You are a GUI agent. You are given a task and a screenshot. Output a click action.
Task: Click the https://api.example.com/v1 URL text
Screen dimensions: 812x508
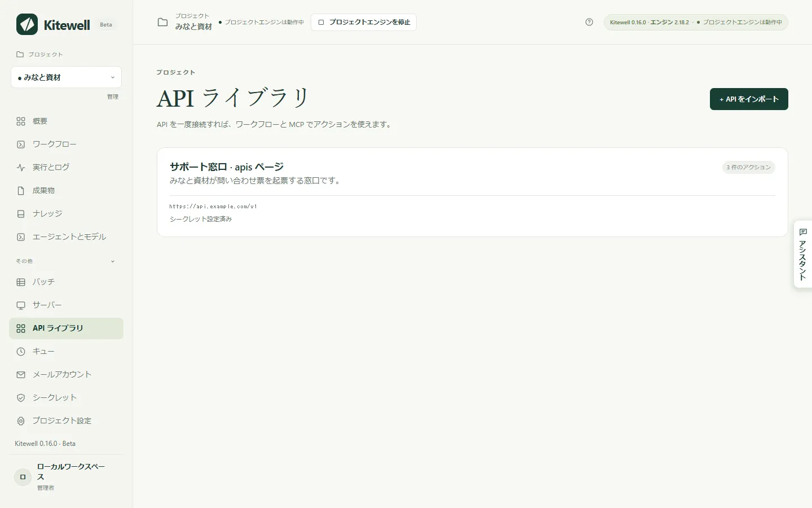pos(213,207)
